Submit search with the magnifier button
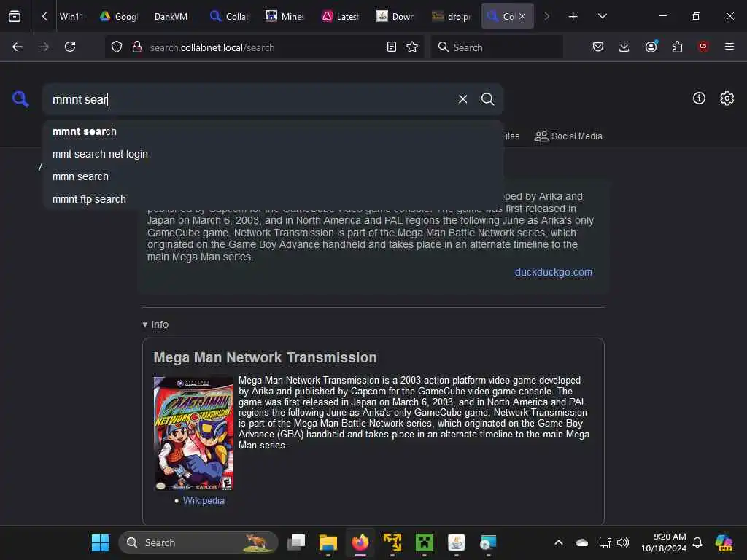Screen dimensions: 747x560 click(487, 99)
